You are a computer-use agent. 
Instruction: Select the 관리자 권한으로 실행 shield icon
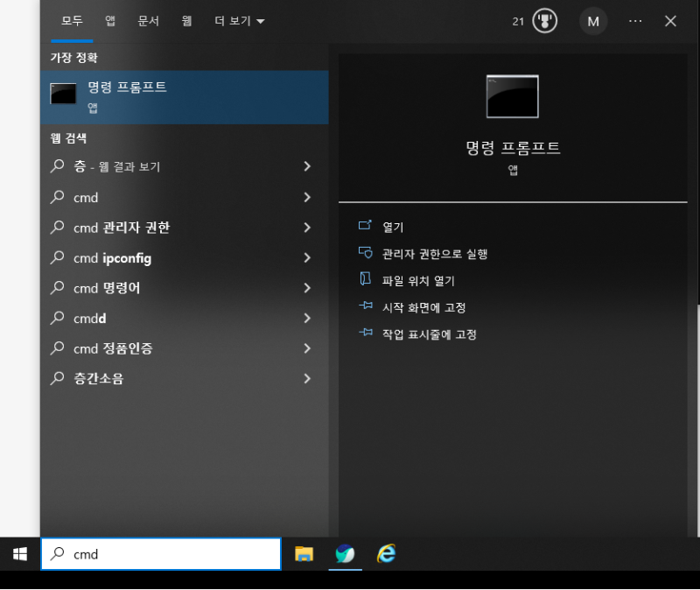coord(367,252)
